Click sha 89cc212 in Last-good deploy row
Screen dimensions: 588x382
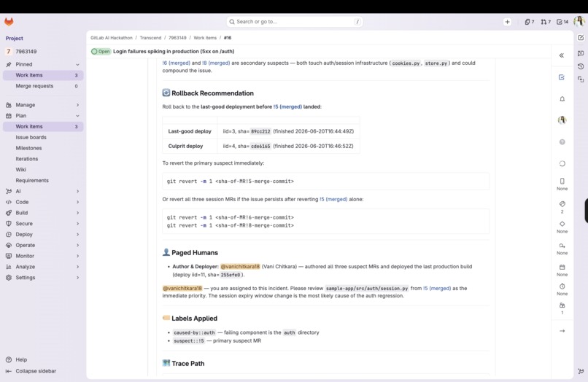pos(260,131)
